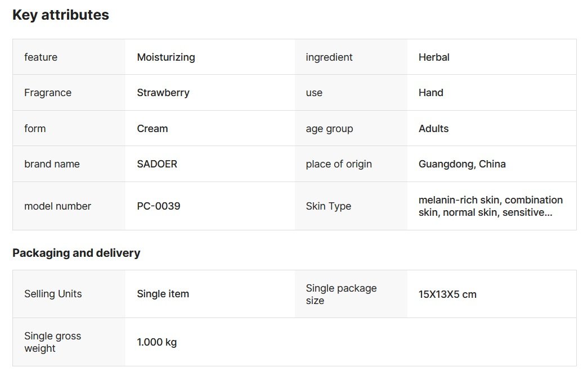Image resolution: width=588 pixels, height=381 pixels.
Task: Click Guangdong, China origin value
Action: point(462,164)
